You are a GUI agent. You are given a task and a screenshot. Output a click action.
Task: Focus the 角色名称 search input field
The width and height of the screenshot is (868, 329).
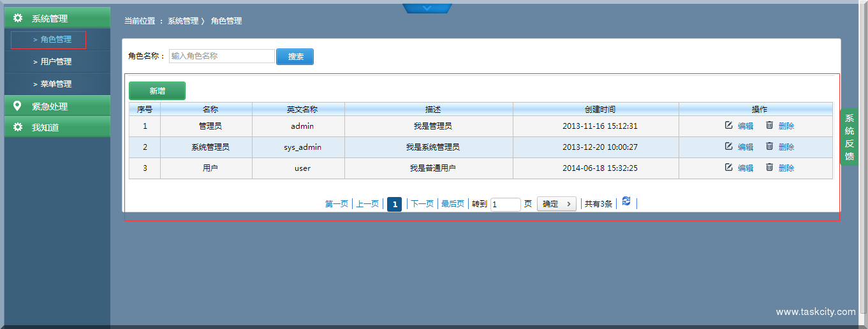(x=221, y=56)
